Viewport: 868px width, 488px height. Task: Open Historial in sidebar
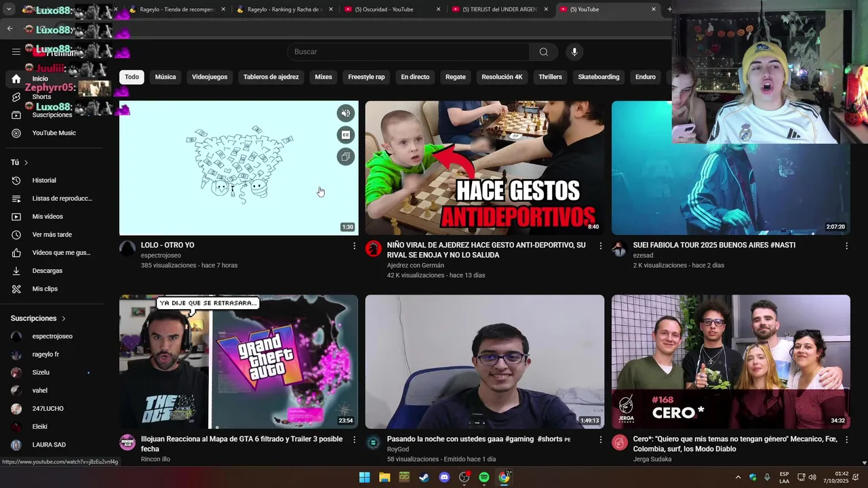point(54,180)
